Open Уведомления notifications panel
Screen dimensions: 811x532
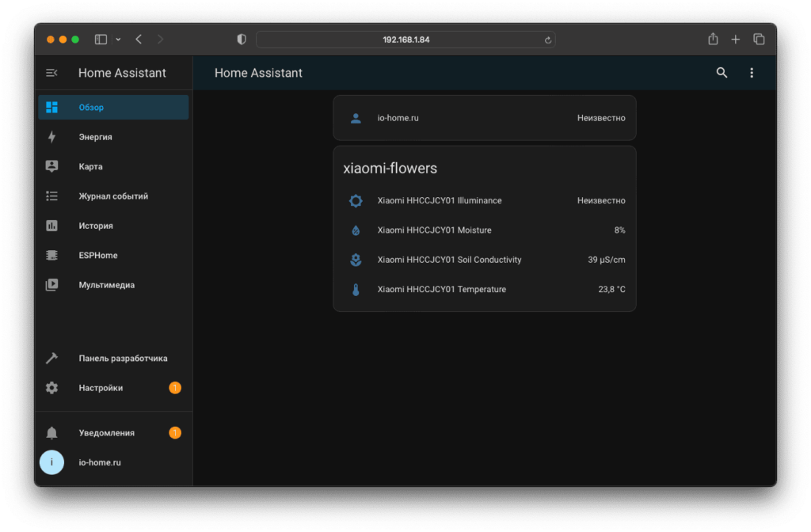click(113, 433)
